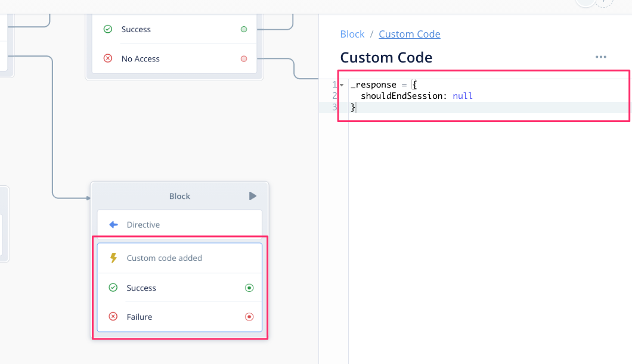Select the No Access red output port

pos(244,58)
